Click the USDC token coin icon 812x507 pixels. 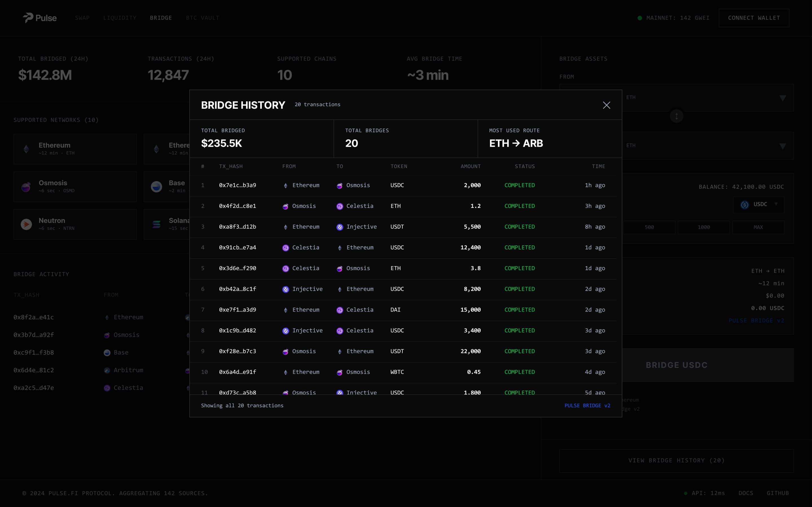click(745, 204)
